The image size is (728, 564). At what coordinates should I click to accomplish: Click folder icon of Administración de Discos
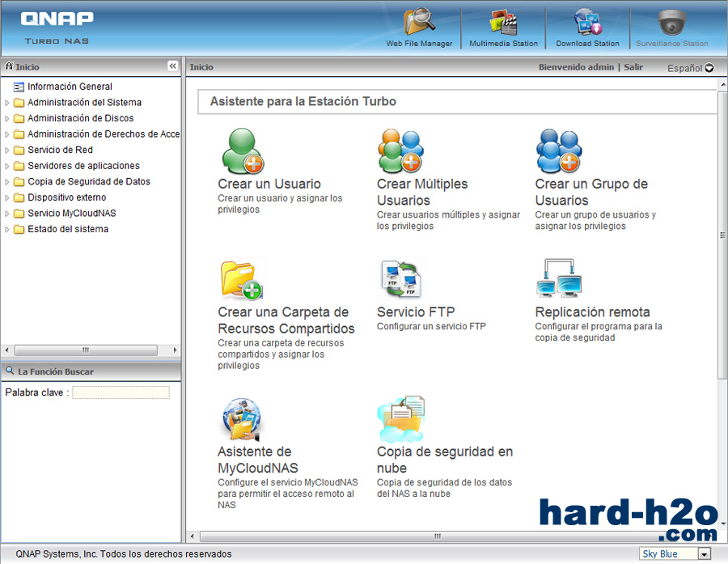point(19,118)
